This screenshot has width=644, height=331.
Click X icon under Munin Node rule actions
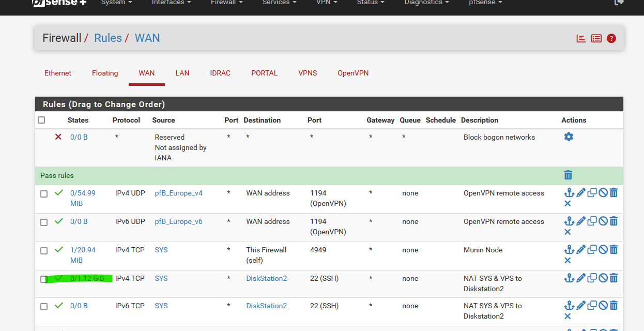[x=568, y=261]
